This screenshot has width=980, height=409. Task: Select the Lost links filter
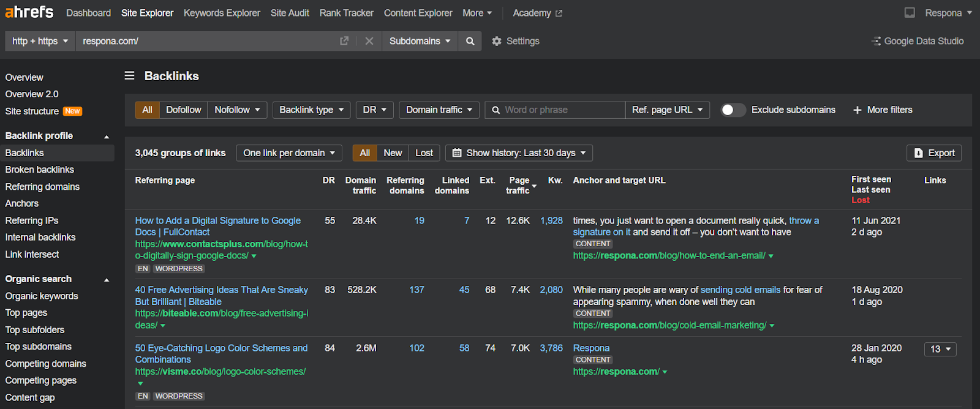tap(424, 153)
